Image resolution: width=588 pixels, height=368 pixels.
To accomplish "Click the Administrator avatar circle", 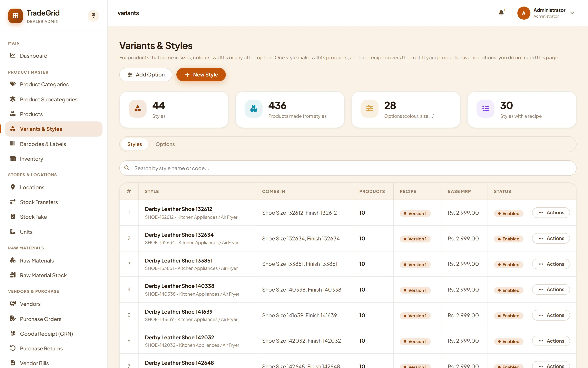I will point(524,13).
